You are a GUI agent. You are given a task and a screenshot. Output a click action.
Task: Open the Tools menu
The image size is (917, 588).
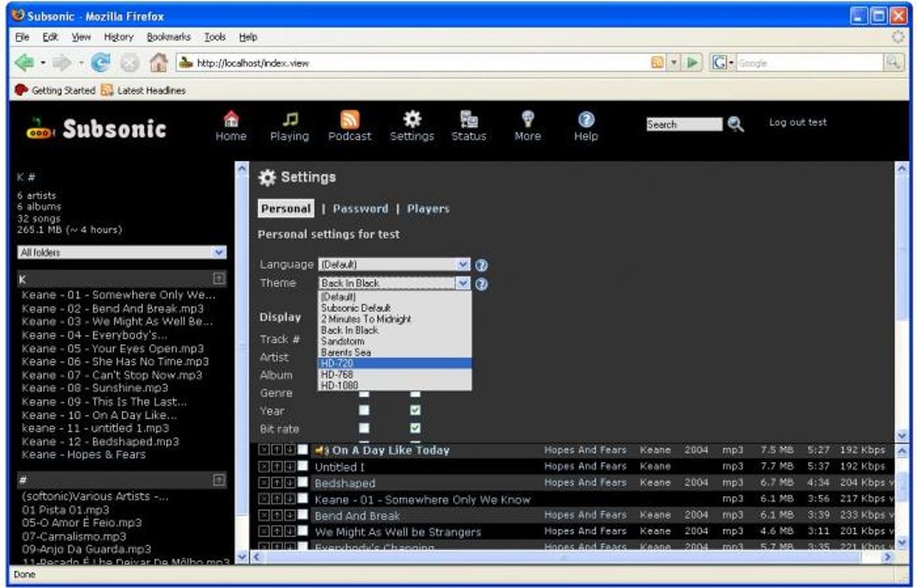[x=215, y=37]
